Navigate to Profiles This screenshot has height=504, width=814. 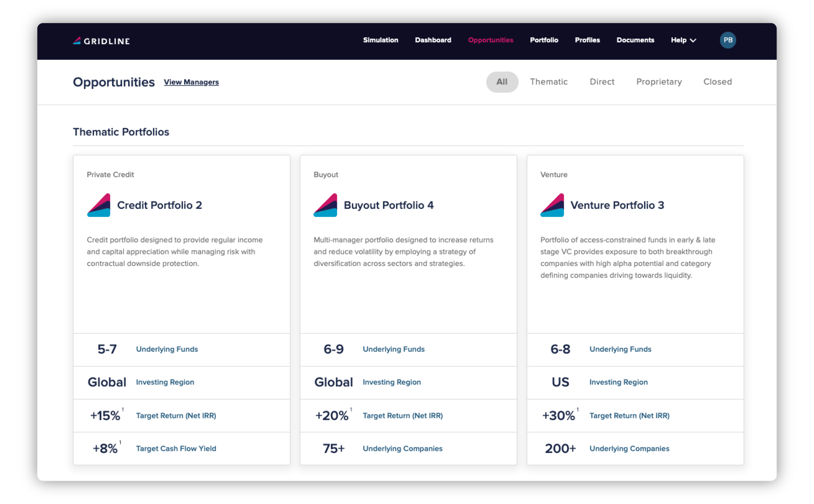coord(587,40)
